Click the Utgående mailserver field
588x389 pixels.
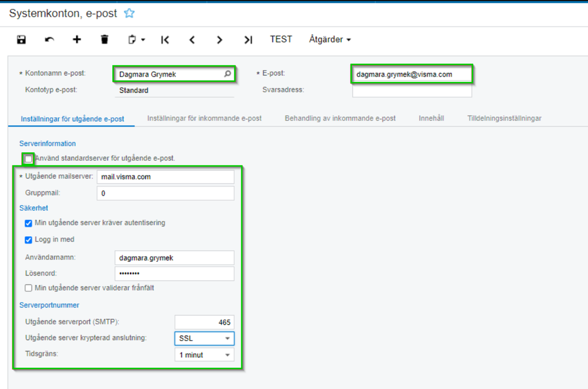coord(165,177)
